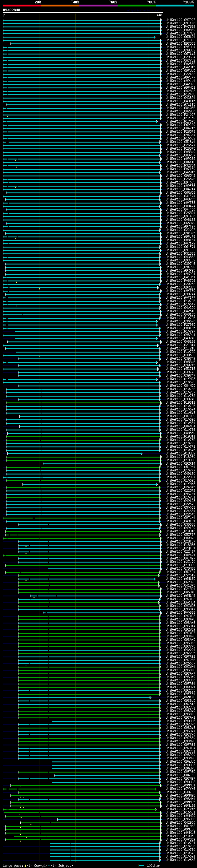Select hit label UniRef100_P26575
Viewport: 197px width, 868px height.
180,149
